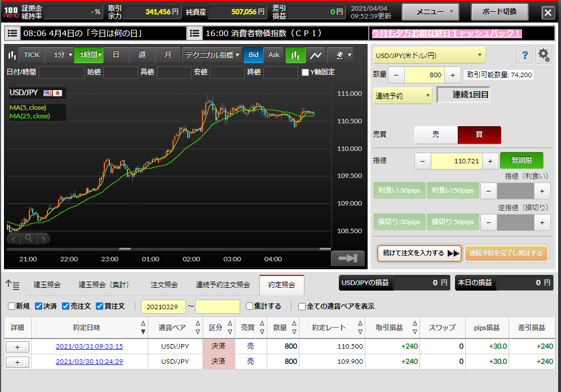Decrease stop-loss 損切り price with minus

coord(489,222)
